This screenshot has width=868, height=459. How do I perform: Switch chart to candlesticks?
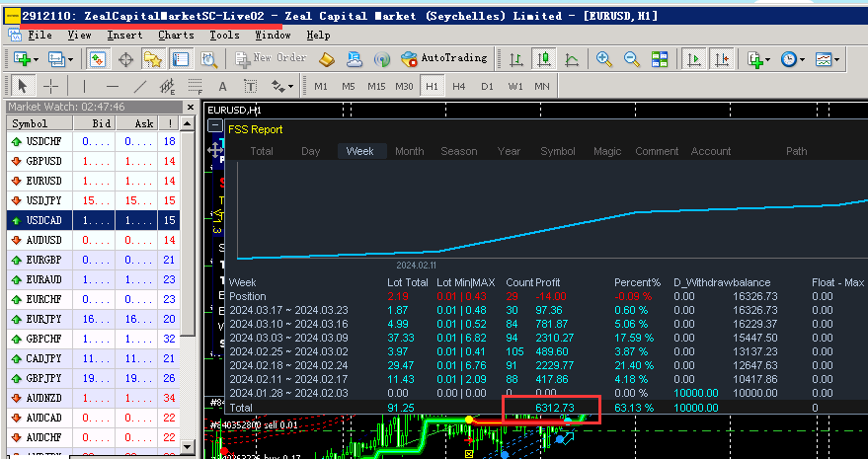pyautogui.click(x=543, y=58)
